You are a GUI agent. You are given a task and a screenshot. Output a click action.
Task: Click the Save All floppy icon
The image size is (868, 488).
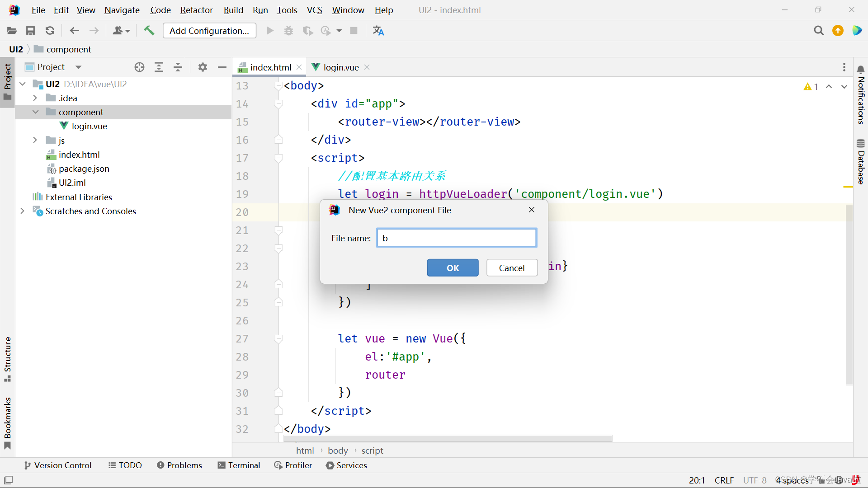click(x=31, y=31)
